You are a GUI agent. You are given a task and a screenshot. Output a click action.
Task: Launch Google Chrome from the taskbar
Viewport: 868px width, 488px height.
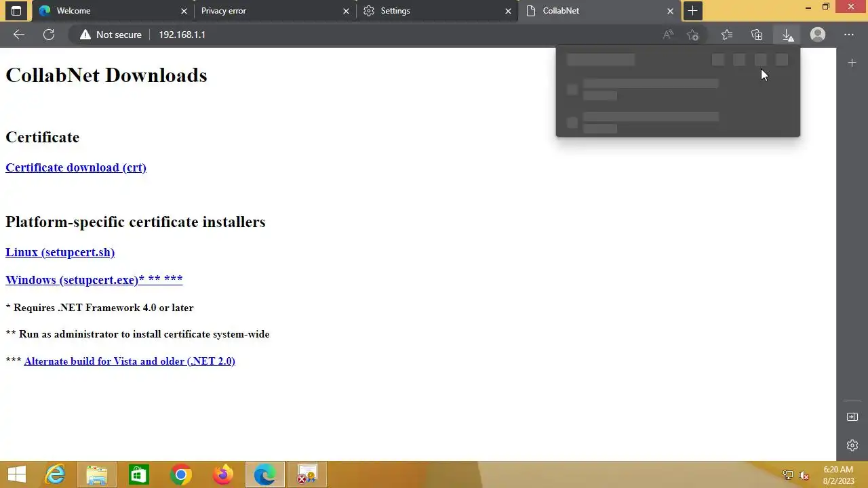[181, 474]
